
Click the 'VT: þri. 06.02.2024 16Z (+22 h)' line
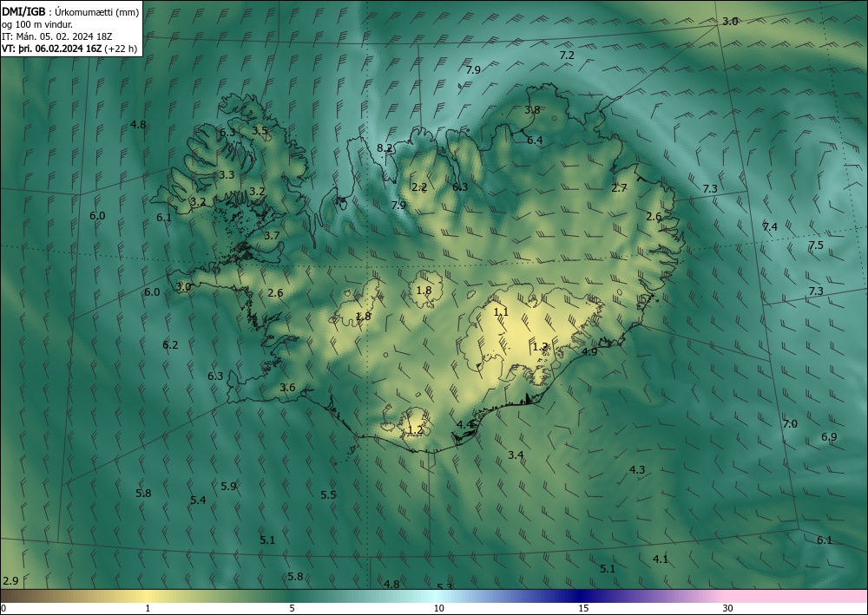[x=69, y=49]
